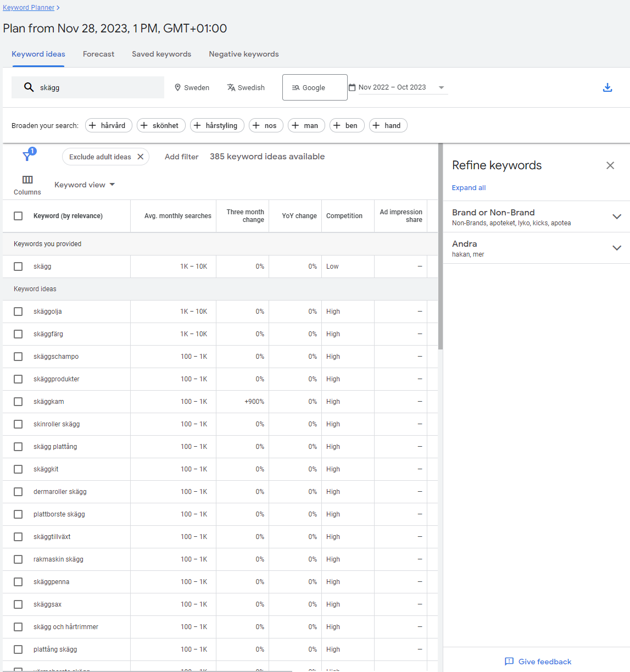The width and height of the screenshot is (630, 672).
Task: Click the plattborste skägg keyword
Action: tap(59, 514)
